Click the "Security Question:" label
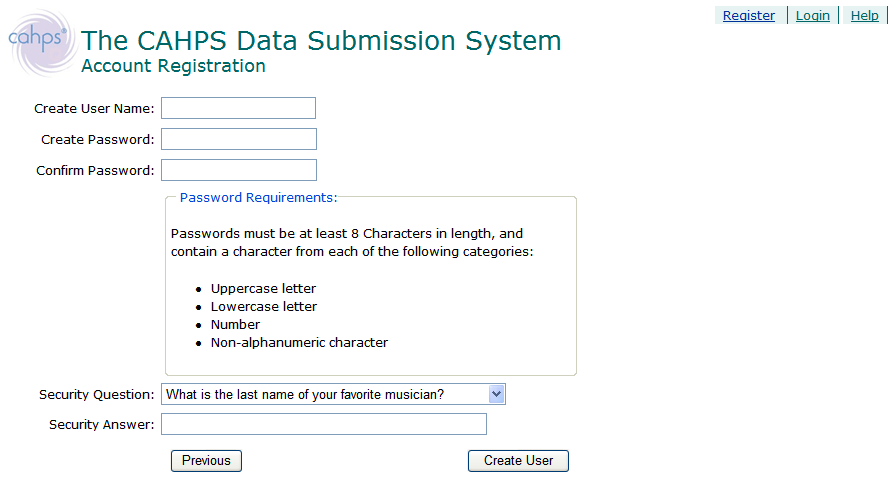Viewport: 893px width, 477px height. tap(96, 395)
